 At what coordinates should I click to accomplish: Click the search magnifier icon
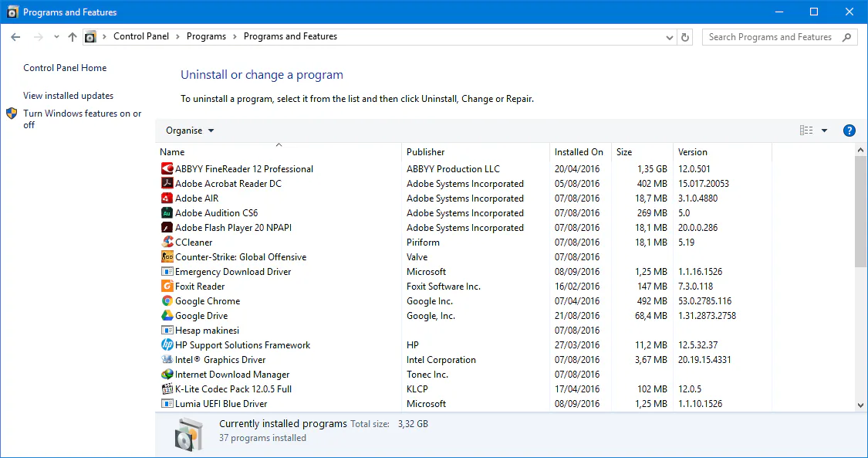tap(846, 37)
